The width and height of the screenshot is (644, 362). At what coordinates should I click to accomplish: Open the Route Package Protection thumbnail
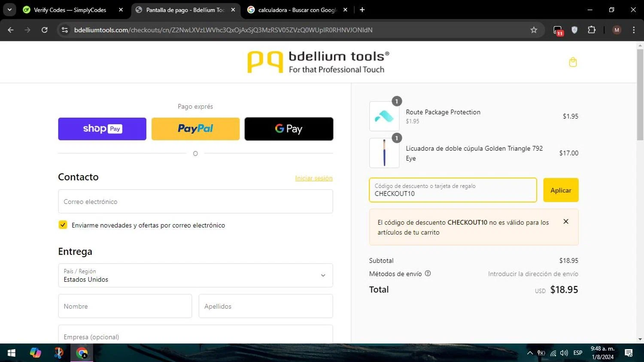384,116
